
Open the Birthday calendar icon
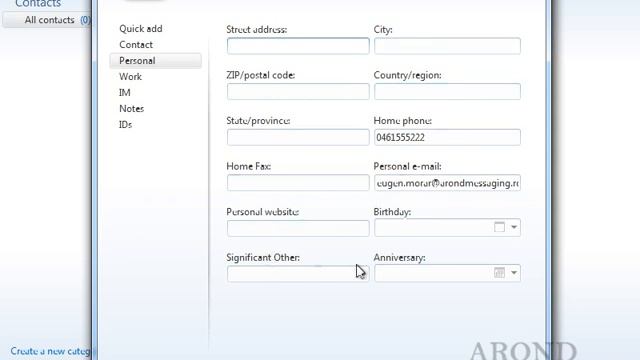[x=499, y=227]
